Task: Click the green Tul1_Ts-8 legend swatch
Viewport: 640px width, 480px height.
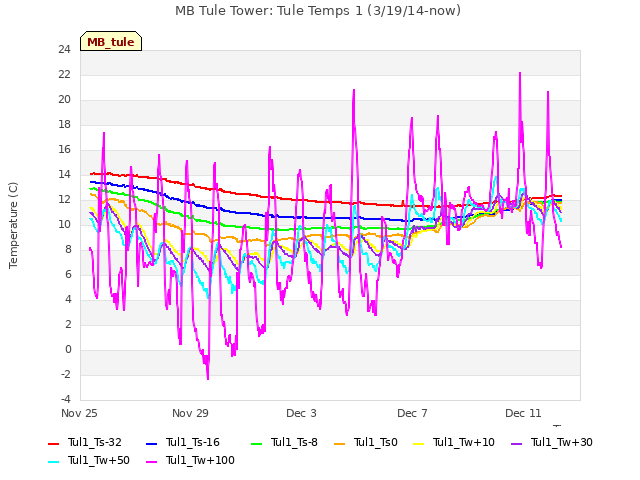Action: pos(256,443)
